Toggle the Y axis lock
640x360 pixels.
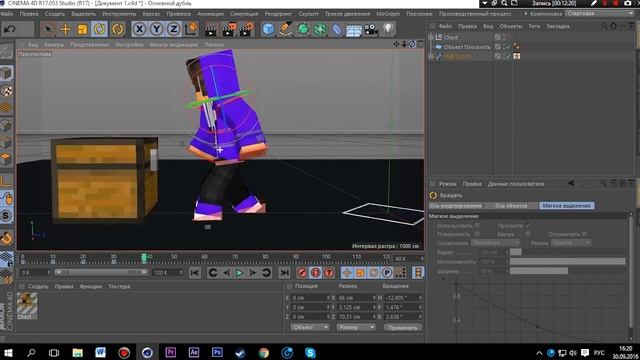click(x=156, y=29)
